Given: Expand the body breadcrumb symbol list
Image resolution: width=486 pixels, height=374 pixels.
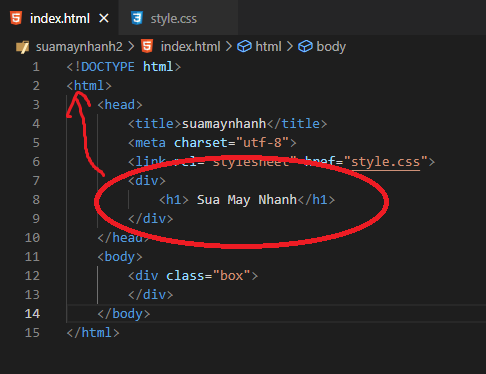Looking at the screenshot, I should click(331, 47).
